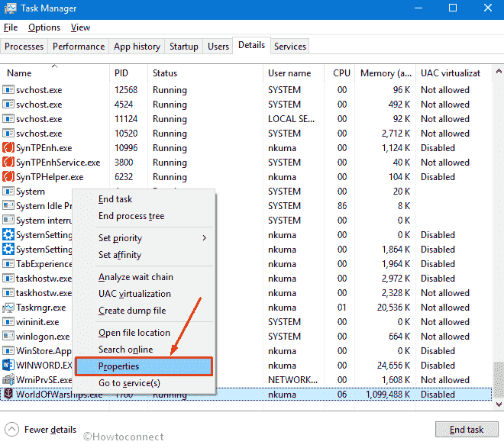Sort by the User name column header
The image size is (504, 448).
pyautogui.click(x=293, y=73)
